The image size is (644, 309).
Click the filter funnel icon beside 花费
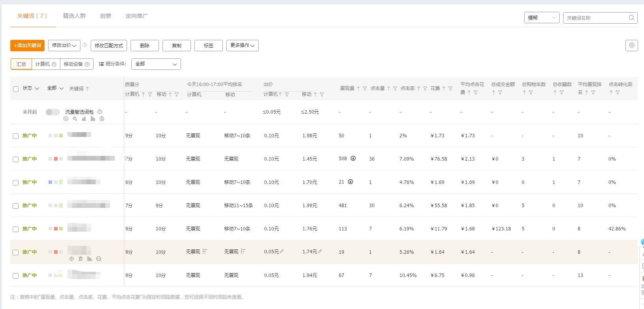tap(450, 89)
